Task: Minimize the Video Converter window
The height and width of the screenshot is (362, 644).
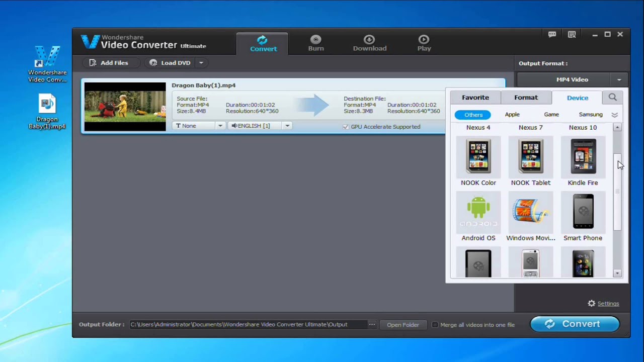Action: (595, 35)
